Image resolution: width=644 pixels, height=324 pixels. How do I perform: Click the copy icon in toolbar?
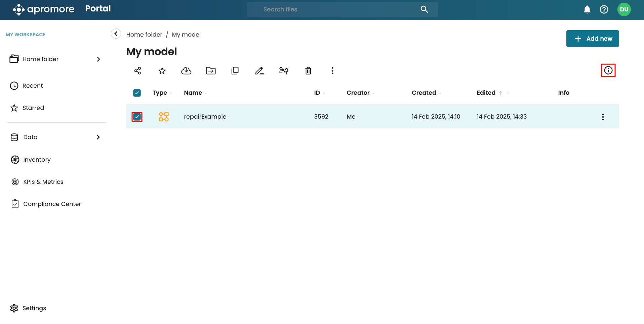point(235,71)
